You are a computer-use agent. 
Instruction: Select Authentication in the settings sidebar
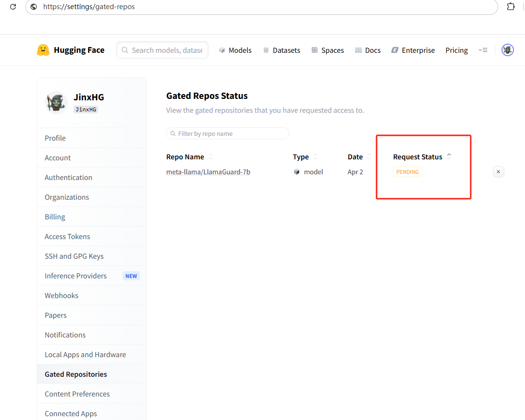[x=91, y=178]
